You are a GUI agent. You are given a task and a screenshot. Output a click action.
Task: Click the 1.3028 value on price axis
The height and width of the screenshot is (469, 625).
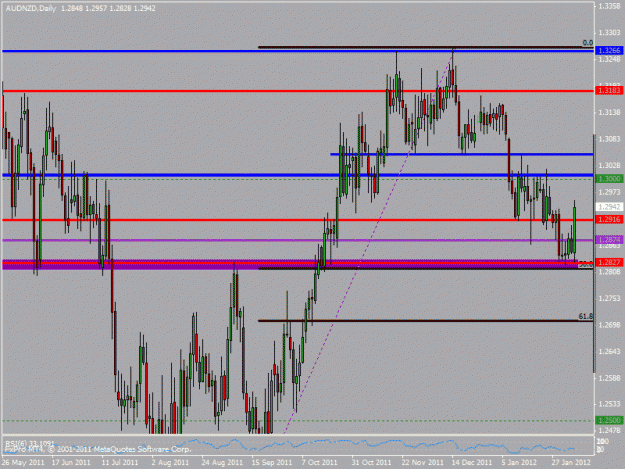610,165
